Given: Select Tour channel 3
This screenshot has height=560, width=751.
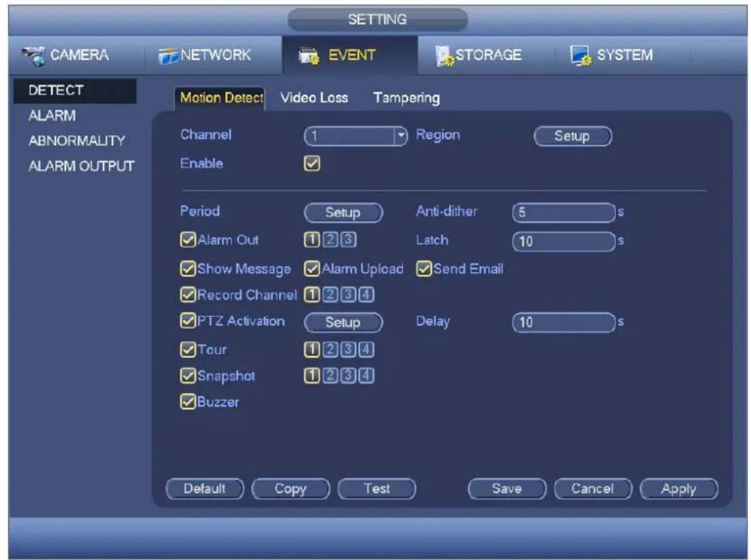Looking at the screenshot, I should [x=348, y=350].
